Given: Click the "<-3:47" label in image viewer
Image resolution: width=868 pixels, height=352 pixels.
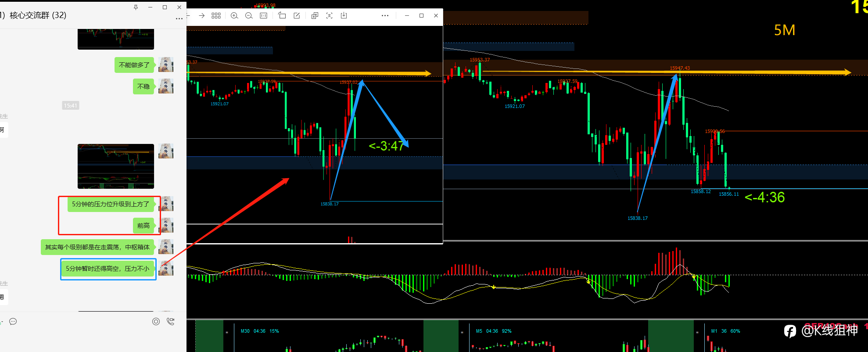Looking at the screenshot, I should pyautogui.click(x=386, y=146).
